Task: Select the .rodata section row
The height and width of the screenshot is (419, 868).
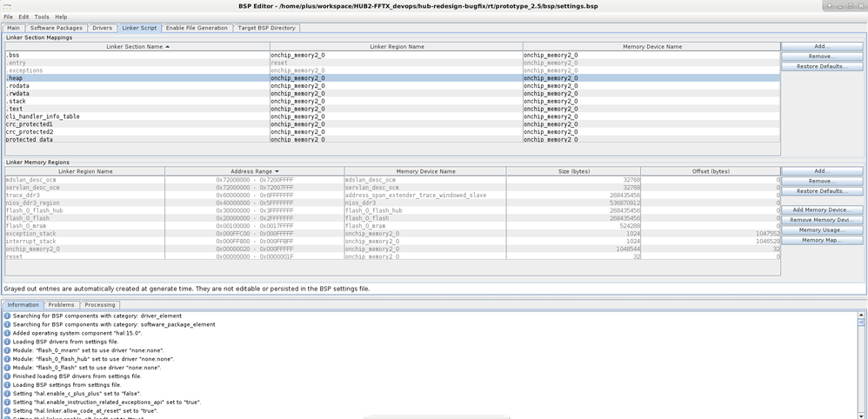Action: click(x=392, y=86)
